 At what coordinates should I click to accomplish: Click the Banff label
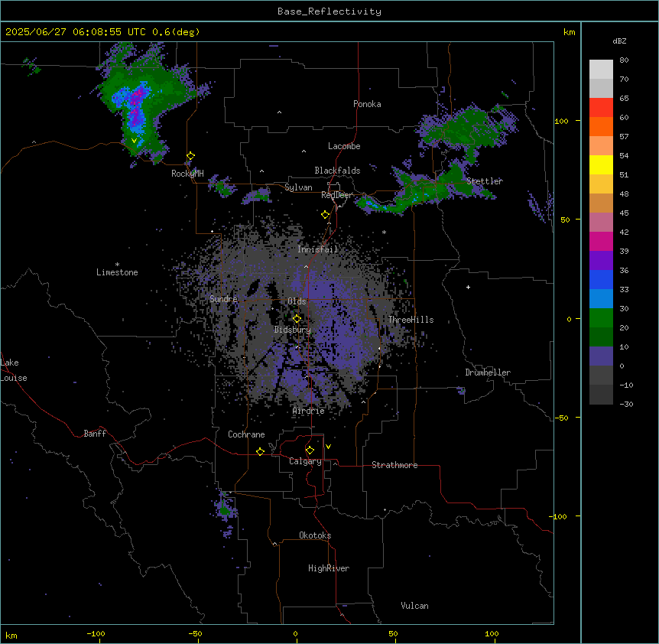point(95,434)
